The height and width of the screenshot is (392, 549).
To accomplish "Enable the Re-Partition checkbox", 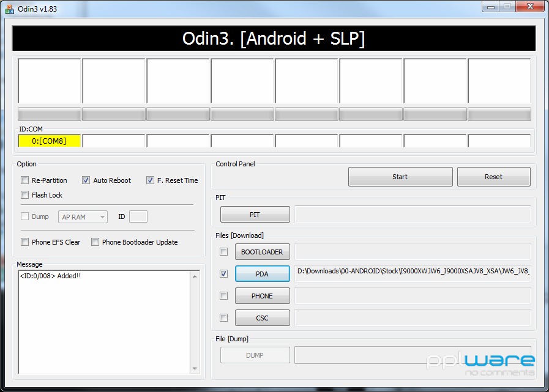I will pyautogui.click(x=24, y=180).
